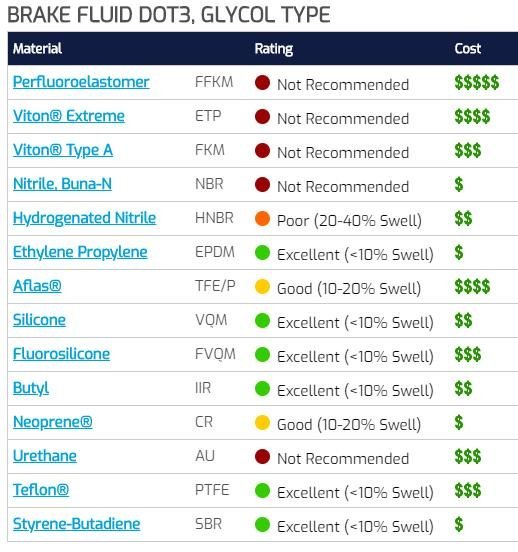The image size is (518, 552).
Task: Click the yellow rating dot for Aflas TFE/P
Action: click(262, 287)
